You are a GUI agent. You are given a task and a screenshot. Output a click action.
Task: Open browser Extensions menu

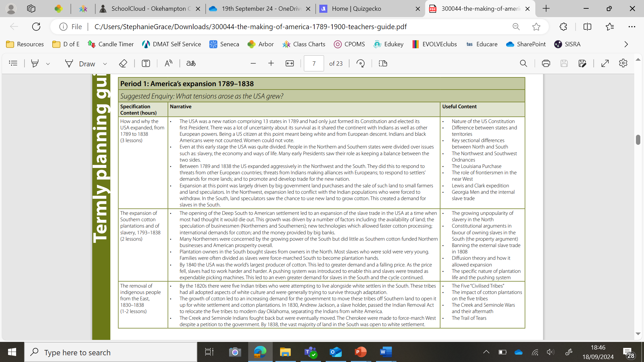click(563, 26)
